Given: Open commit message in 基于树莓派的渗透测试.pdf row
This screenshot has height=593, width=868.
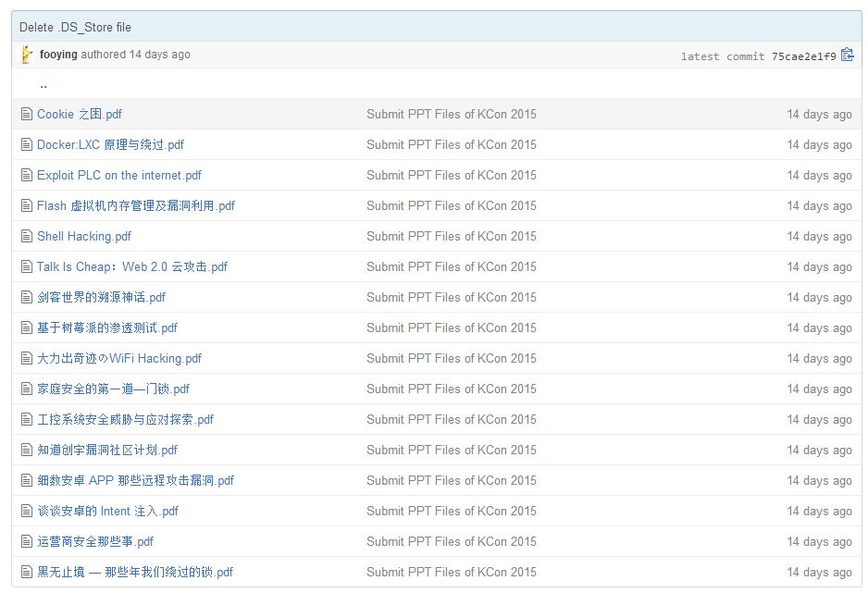Looking at the screenshot, I should pyautogui.click(x=452, y=327).
